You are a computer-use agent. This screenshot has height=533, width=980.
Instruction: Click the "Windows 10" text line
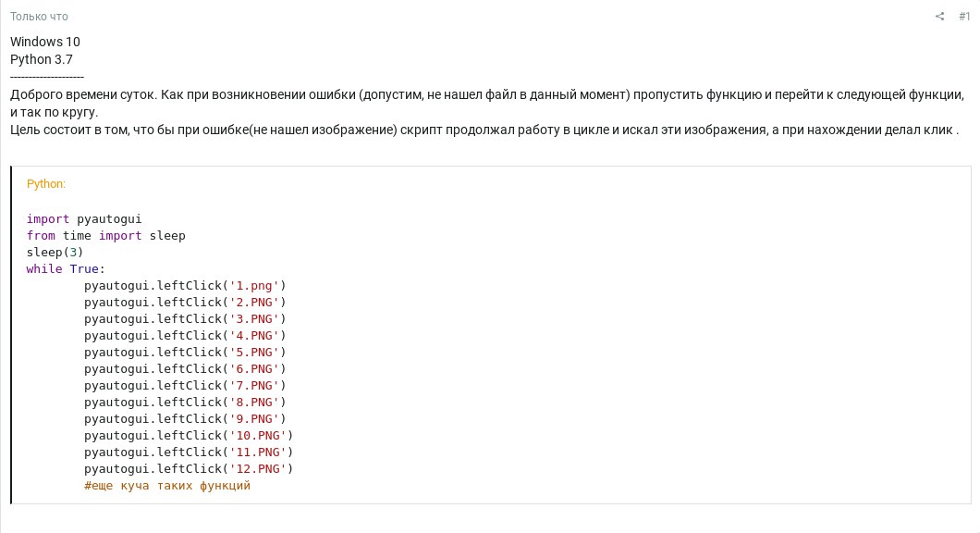point(45,42)
